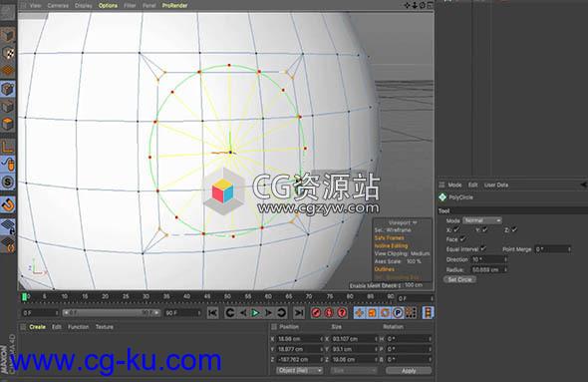Open the viewport View menu
Screen dimensions: 588x382
[x=35, y=5]
